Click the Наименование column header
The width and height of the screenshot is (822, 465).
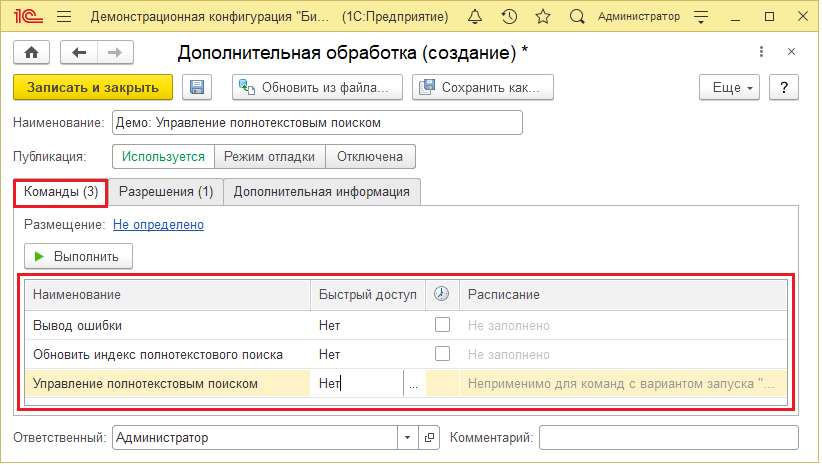[x=168, y=295]
